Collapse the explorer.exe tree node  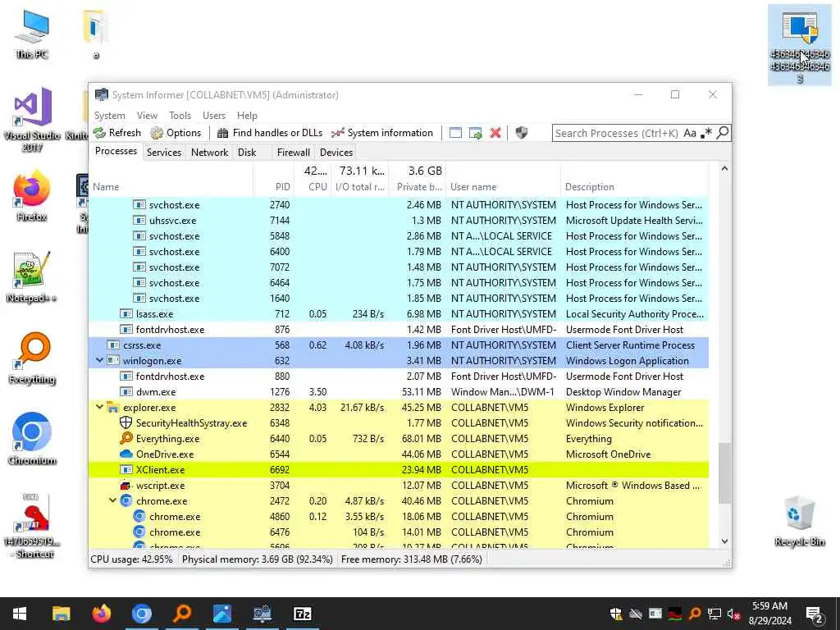click(x=99, y=407)
